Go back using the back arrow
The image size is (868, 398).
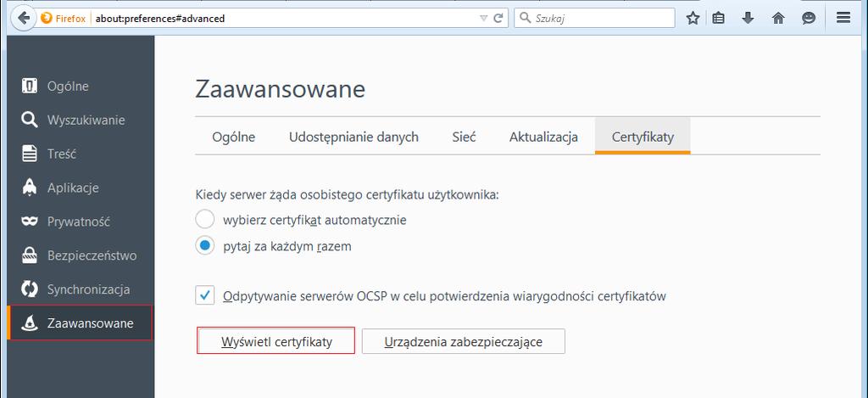click(23, 18)
